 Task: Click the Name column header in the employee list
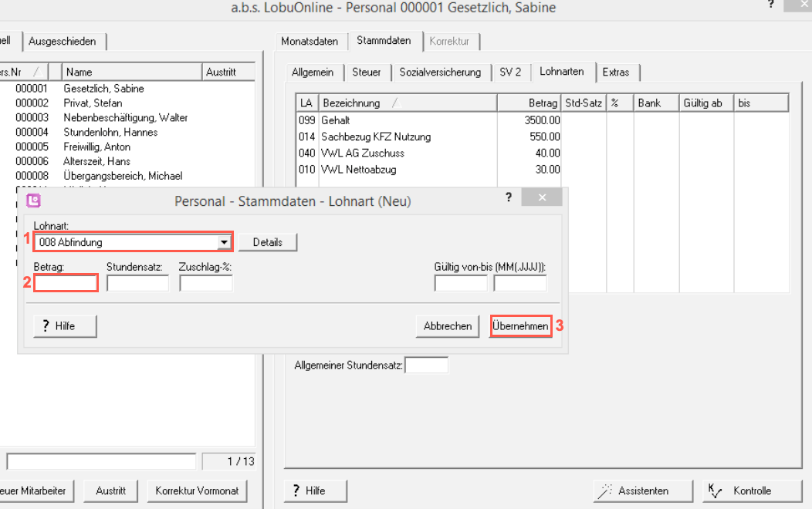pyautogui.click(x=131, y=72)
